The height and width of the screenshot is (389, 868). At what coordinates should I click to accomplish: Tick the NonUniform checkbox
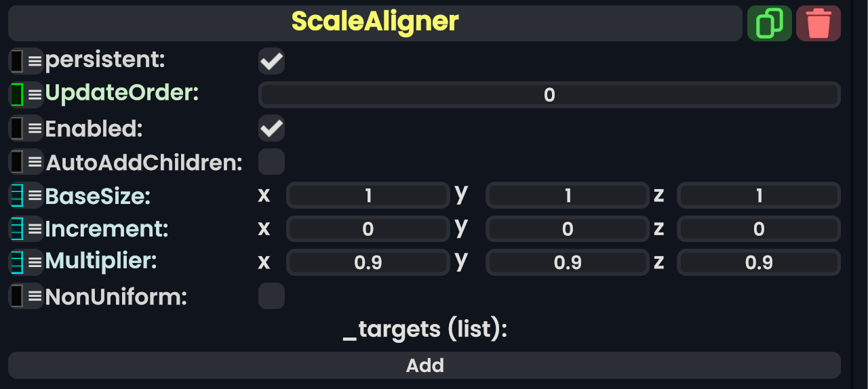pos(271,296)
